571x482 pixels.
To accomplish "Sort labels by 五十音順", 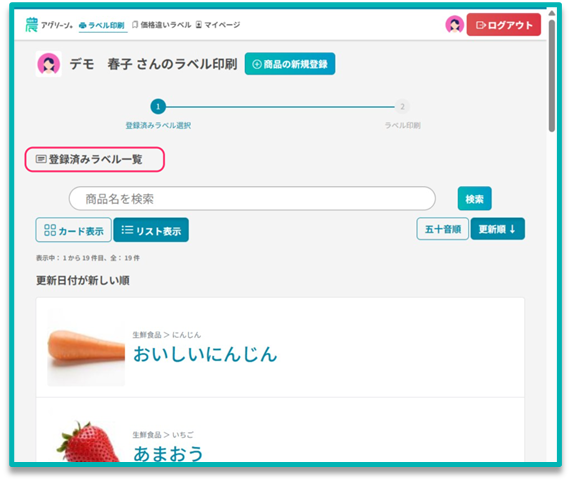I will [x=442, y=229].
